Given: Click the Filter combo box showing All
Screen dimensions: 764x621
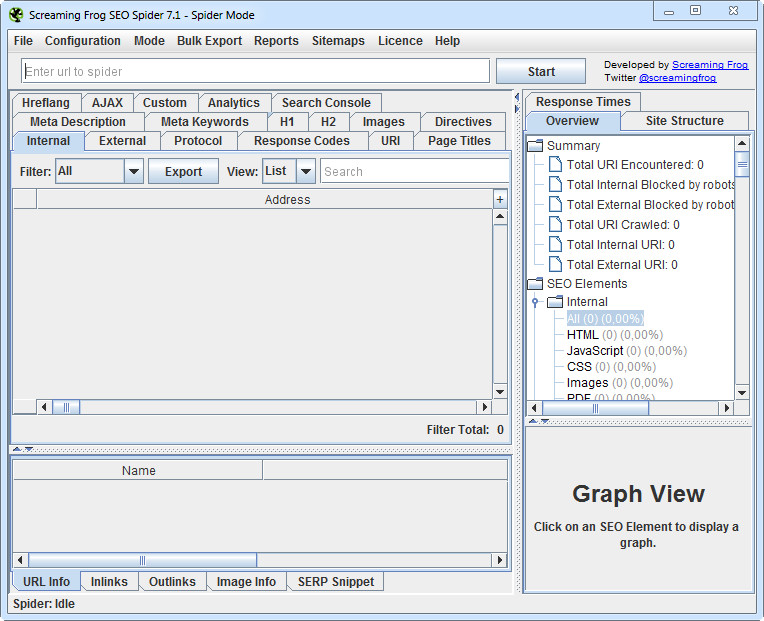Looking at the screenshot, I should [x=99, y=171].
